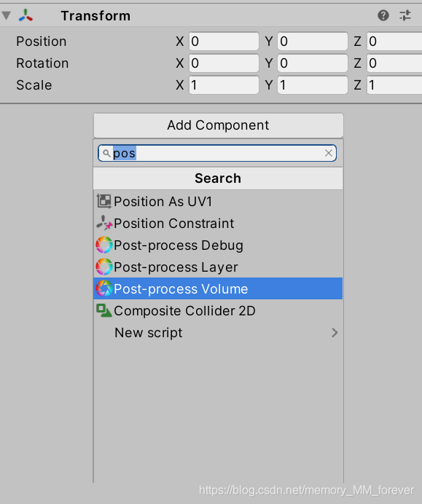This screenshot has height=504, width=422.
Task: Click the Position X value field
Action: [x=224, y=42]
